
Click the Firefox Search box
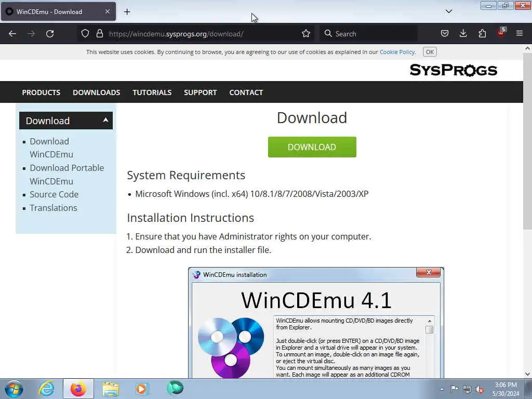[368, 34]
